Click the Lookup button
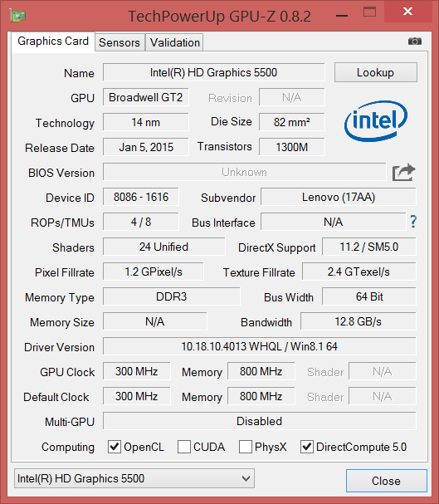The image size is (439, 504). coord(376,72)
